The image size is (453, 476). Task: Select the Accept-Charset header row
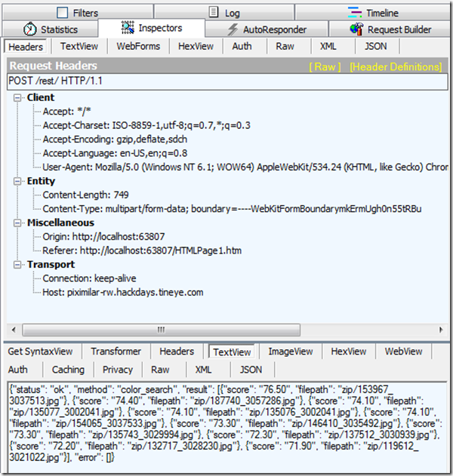coord(146,125)
